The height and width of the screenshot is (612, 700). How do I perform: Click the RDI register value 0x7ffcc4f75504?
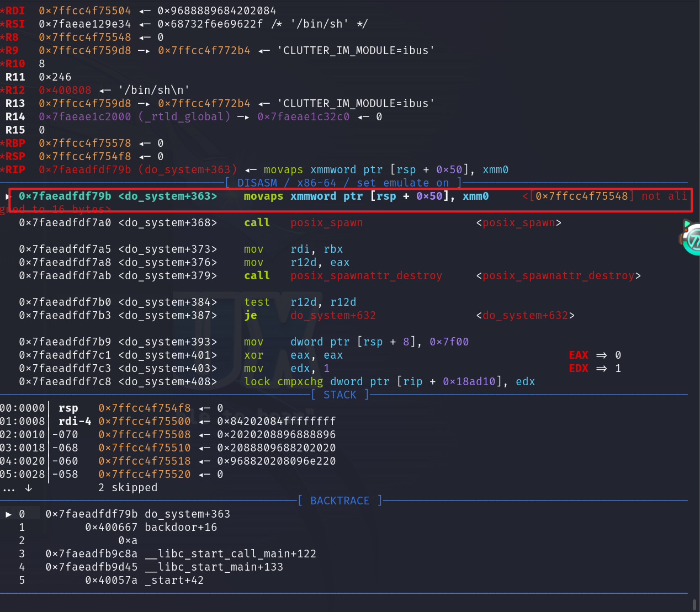click(85, 10)
